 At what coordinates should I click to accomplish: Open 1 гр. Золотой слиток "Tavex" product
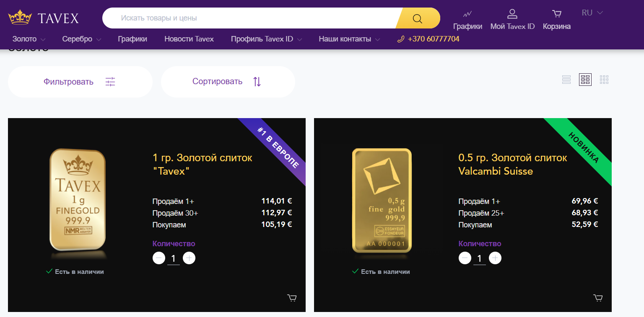click(203, 164)
